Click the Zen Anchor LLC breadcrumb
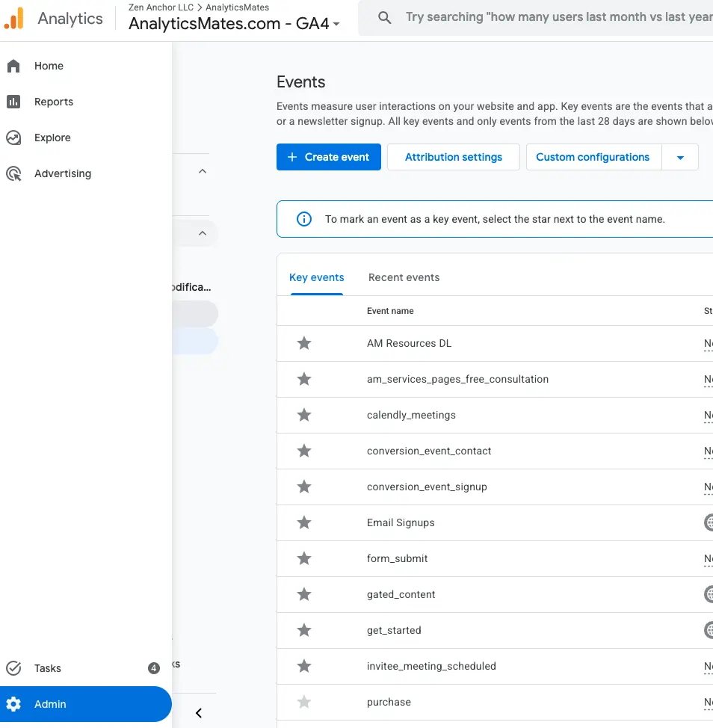The image size is (713, 728). click(x=161, y=7)
